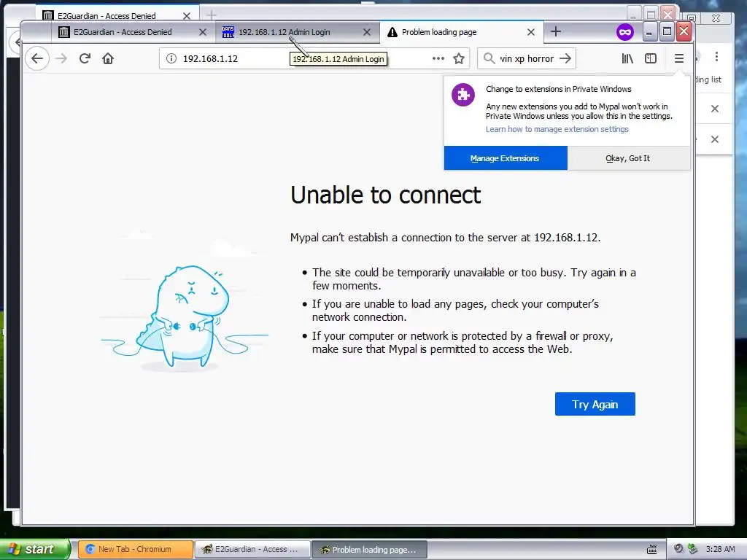Viewport: 747px width, 560px height.
Task: Reload the current page
Action: (x=85, y=58)
